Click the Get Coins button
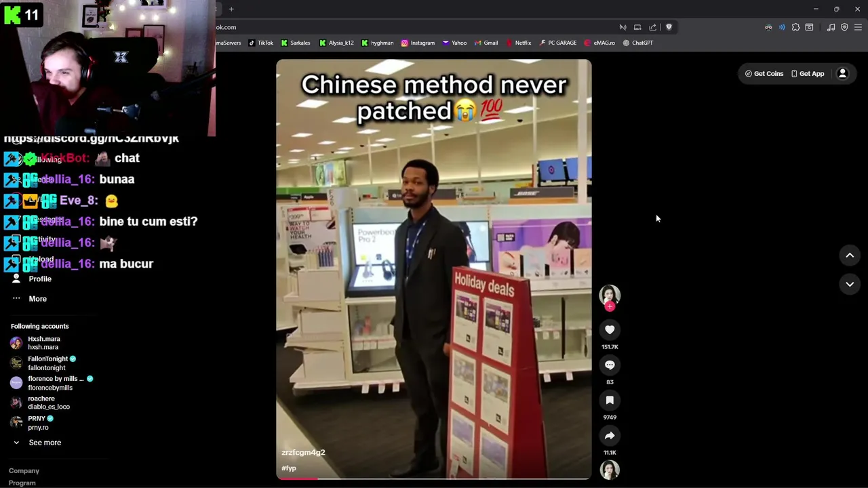 (764, 74)
